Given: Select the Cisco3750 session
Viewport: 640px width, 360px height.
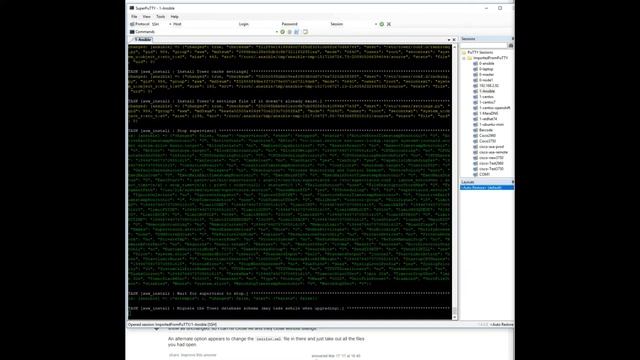Looking at the screenshot, I should (x=487, y=141).
